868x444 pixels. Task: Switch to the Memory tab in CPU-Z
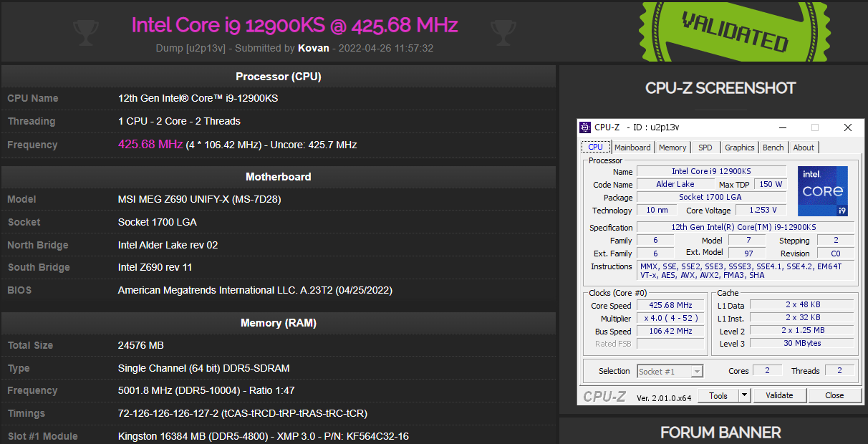[x=672, y=148]
